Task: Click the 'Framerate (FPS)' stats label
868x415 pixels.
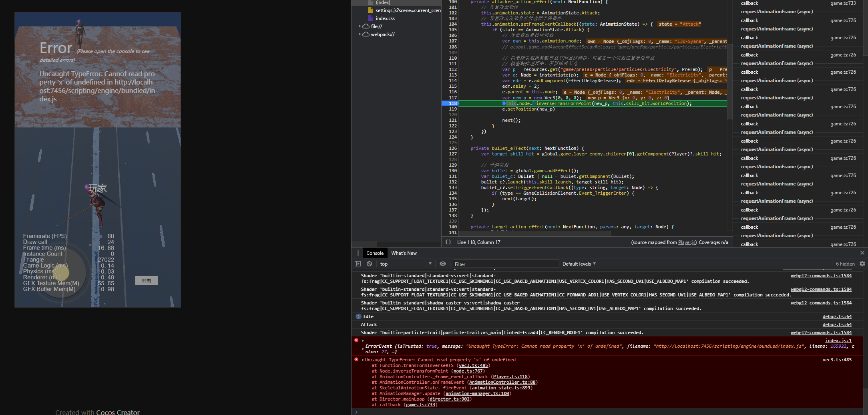Action: 45,236
